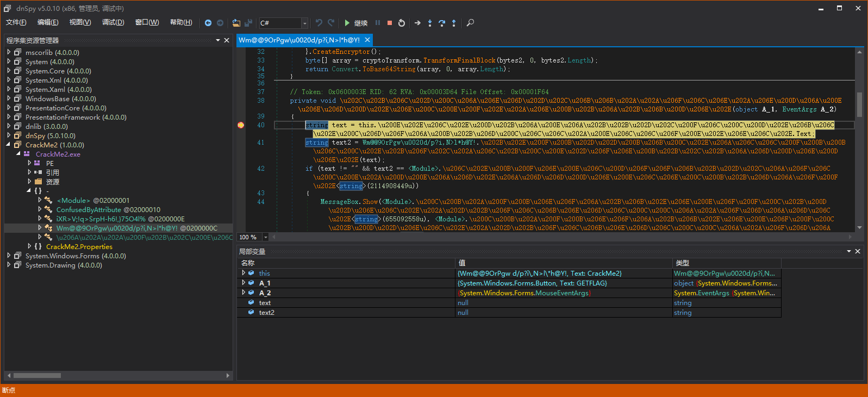The image size is (868, 397).
Task: Expand the 'this' local variable row
Action: pyautogui.click(x=243, y=273)
